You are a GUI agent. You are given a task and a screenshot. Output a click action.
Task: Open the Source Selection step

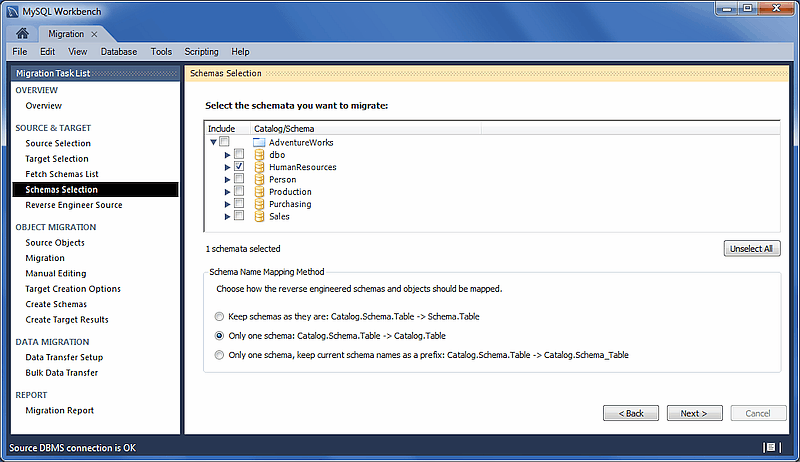58,143
